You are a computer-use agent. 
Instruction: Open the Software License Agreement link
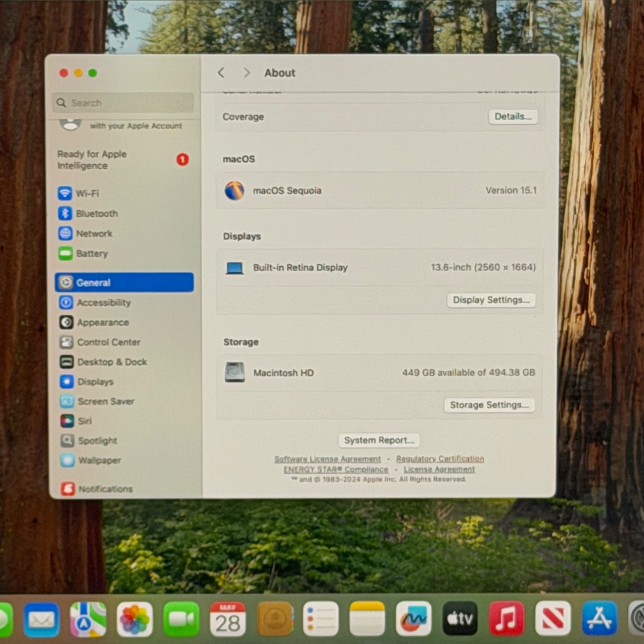click(328, 459)
